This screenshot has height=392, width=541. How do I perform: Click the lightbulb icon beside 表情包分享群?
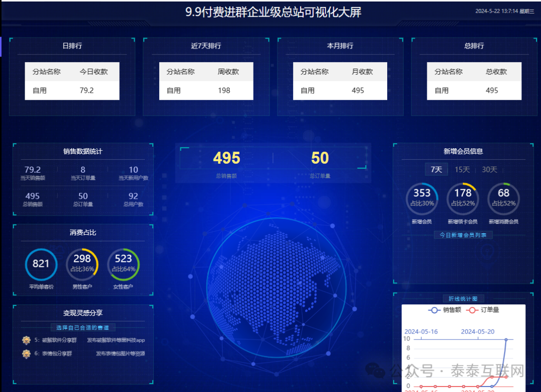pyautogui.click(x=28, y=353)
